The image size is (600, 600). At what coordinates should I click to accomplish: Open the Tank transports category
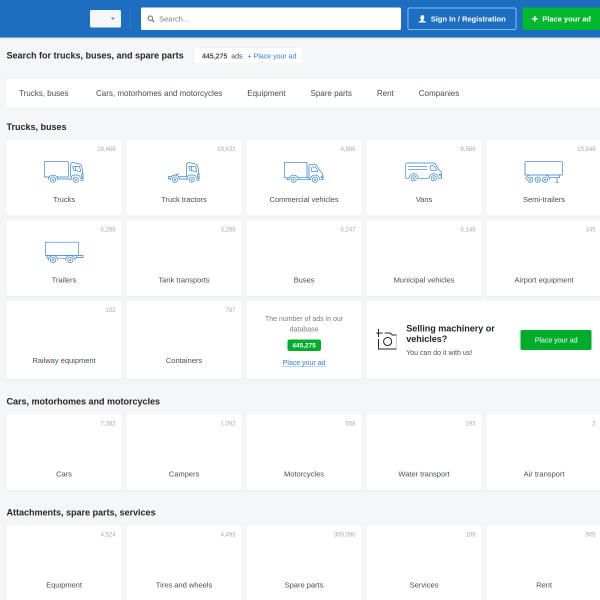pyautogui.click(x=184, y=258)
